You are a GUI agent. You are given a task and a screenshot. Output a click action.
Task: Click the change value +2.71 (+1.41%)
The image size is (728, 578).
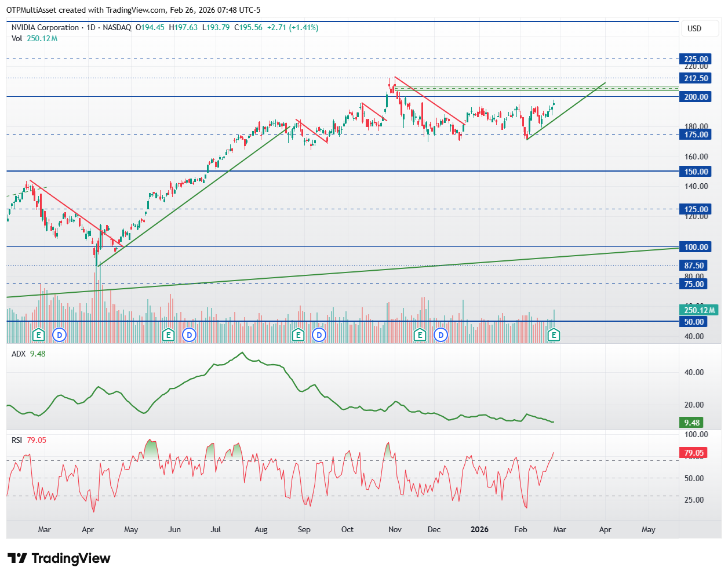(293, 27)
